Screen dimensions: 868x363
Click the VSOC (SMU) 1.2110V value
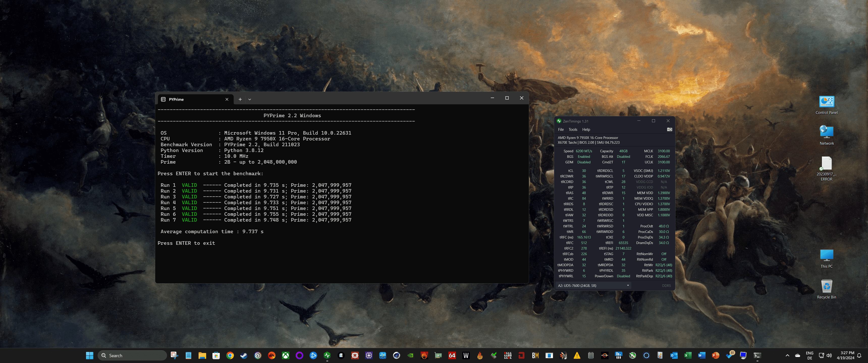click(663, 171)
